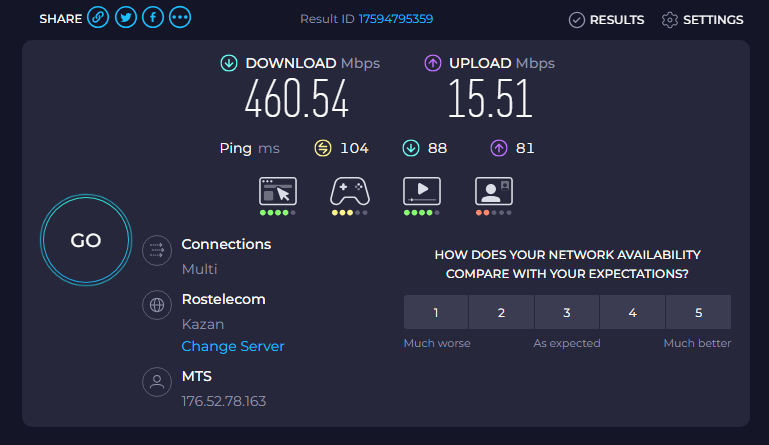Select rating 4 for network availability
769x445 pixels.
click(x=633, y=313)
